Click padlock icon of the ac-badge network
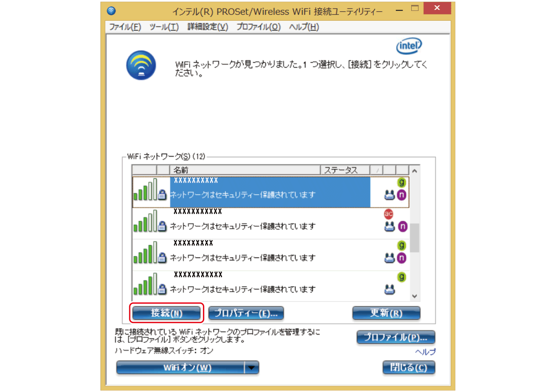This screenshot has height=392, width=559. 163,227
